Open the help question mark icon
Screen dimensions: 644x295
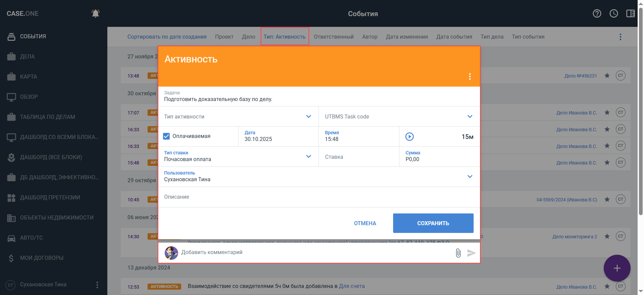tap(597, 13)
